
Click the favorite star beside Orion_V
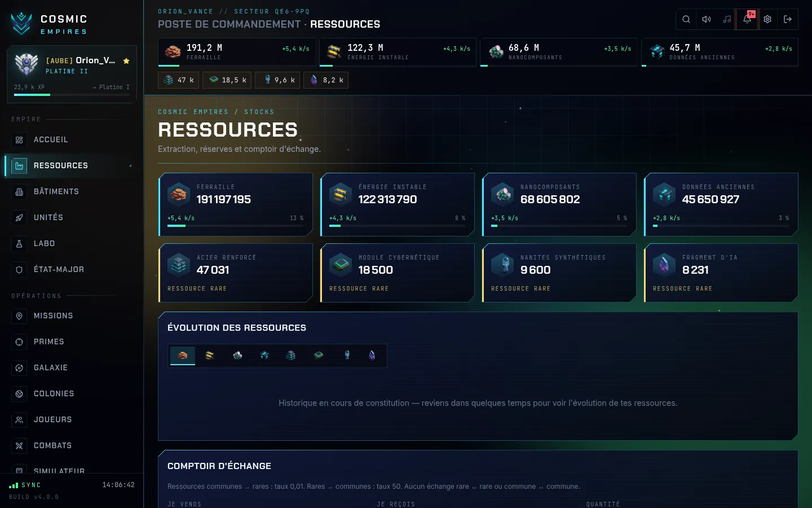point(126,60)
